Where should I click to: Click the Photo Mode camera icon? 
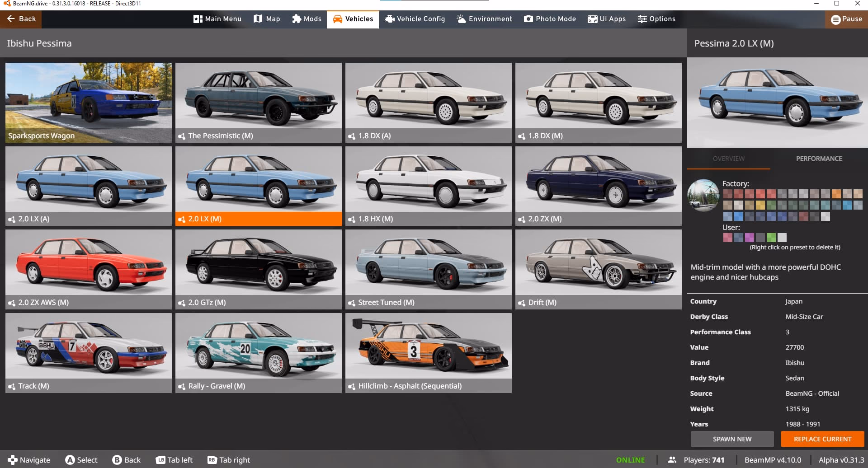click(x=528, y=19)
